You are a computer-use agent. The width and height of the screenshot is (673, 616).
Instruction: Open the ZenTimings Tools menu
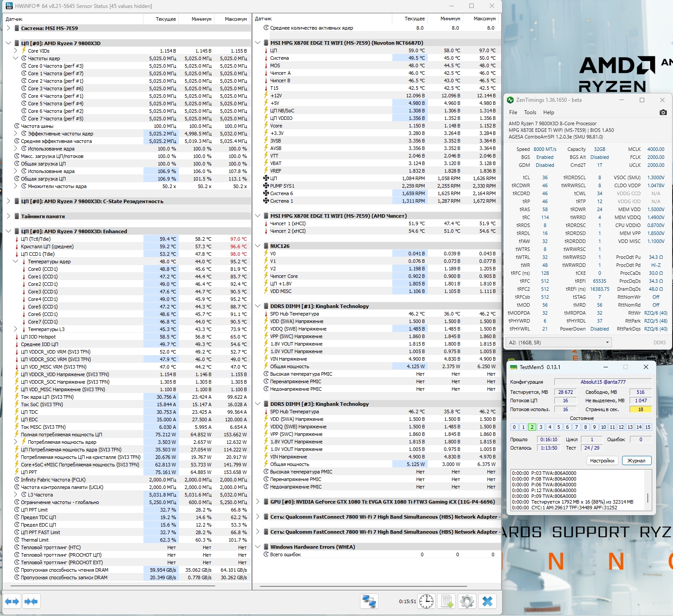pyautogui.click(x=530, y=112)
